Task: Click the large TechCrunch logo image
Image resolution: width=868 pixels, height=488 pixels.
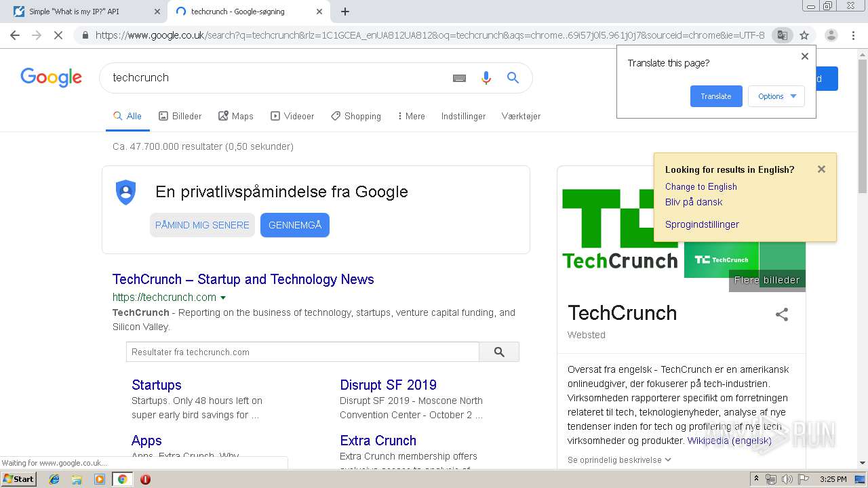Action: (620, 229)
